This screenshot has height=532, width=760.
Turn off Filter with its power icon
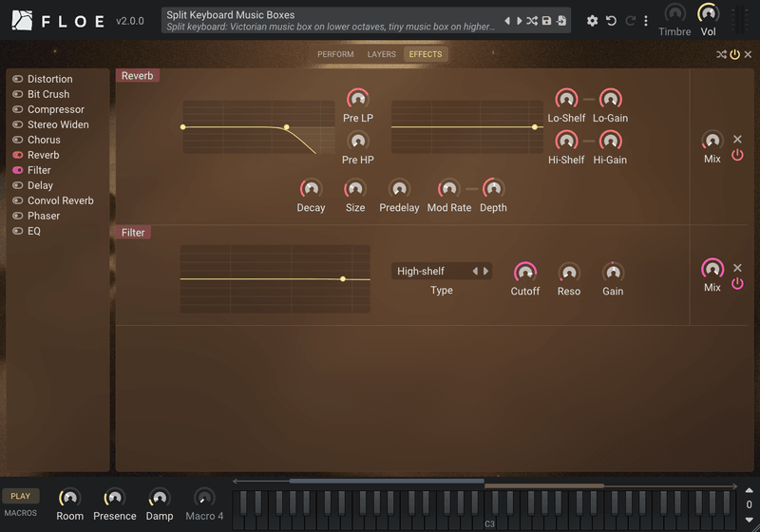[x=737, y=283]
